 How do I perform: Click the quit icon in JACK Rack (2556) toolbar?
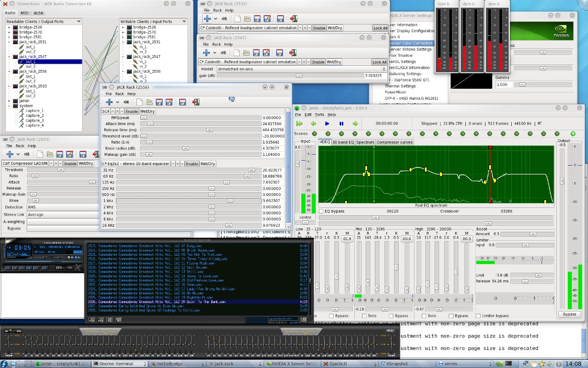[x=196, y=102]
